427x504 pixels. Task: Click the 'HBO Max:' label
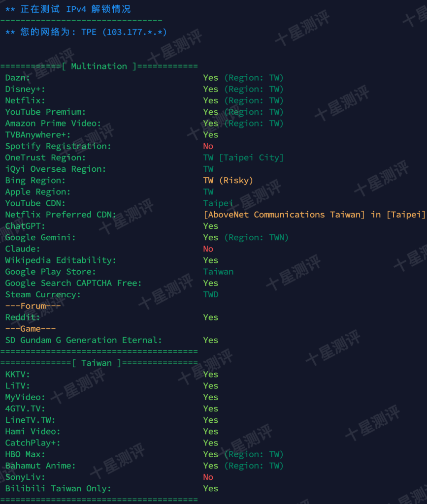coord(25,454)
